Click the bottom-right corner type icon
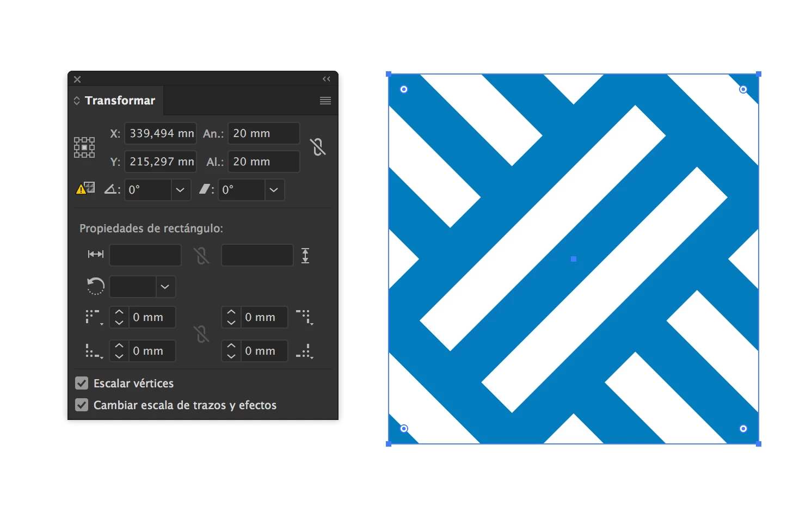Viewport: 812px width, 519px height. coord(305,351)
